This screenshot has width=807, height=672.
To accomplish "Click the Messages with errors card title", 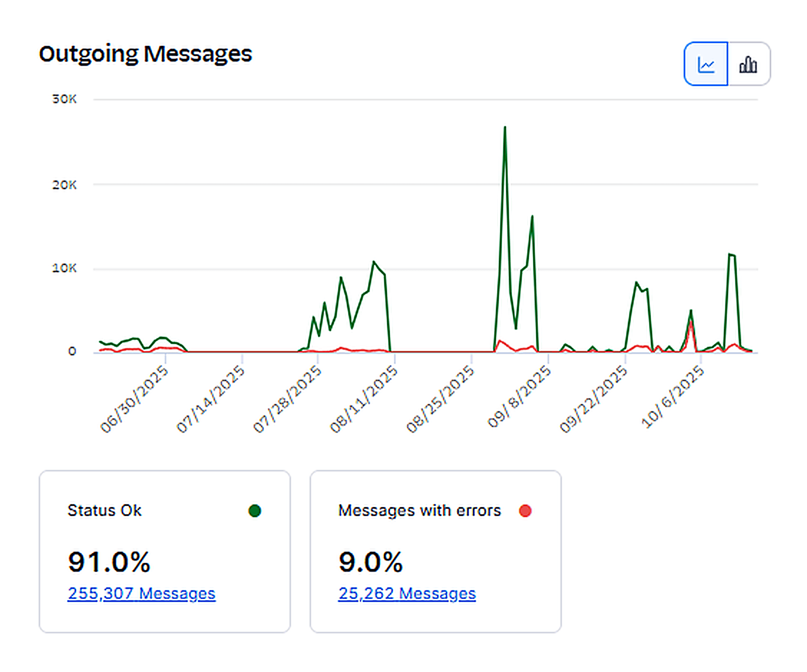I will 420,511.
